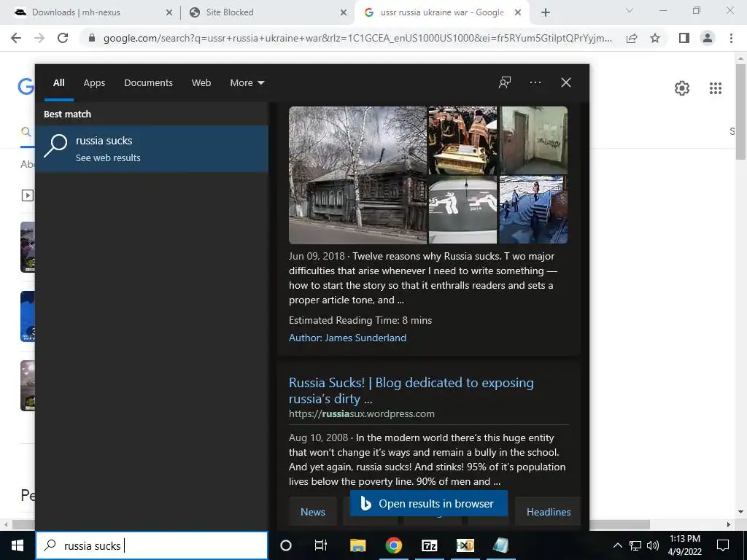Click the taskbar search input box

pos(152,545)
